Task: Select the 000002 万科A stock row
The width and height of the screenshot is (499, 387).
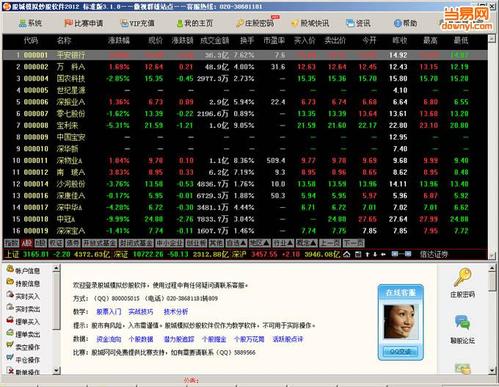Action: click(245, 67)
